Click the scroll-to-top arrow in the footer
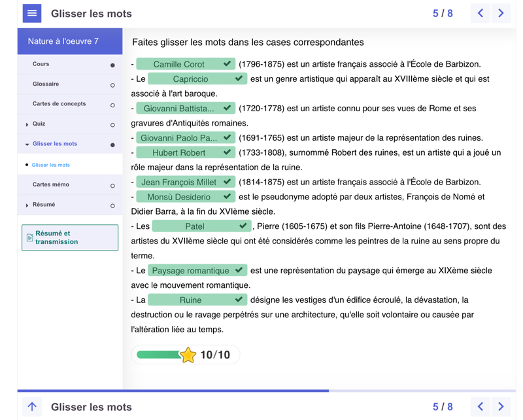Screen dimensions: 523x420 coord(31,407)
